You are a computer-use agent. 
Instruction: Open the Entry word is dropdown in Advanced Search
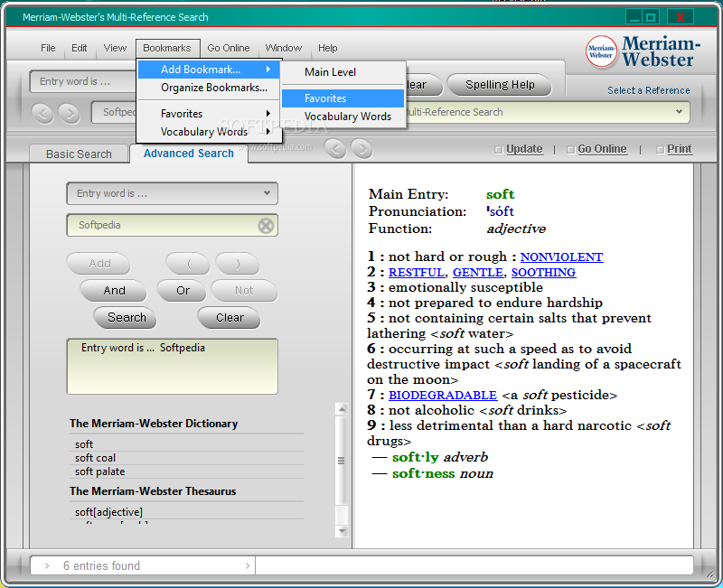pos(172,193)
